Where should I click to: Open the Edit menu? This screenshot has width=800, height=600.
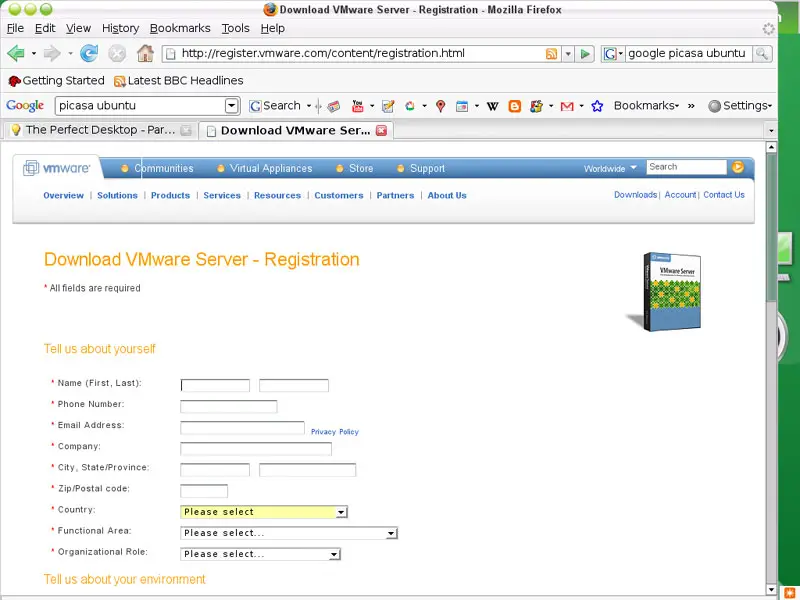(45, 28)
